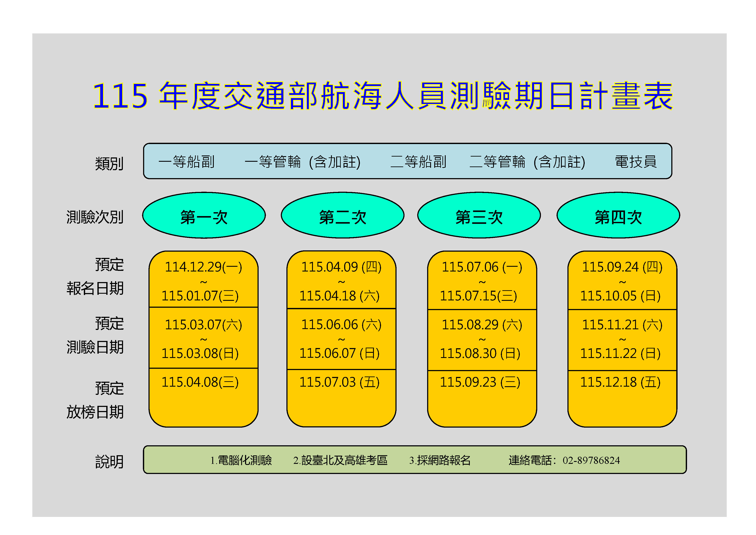Click the exam date 115.03.07(六)

point(203,325)
